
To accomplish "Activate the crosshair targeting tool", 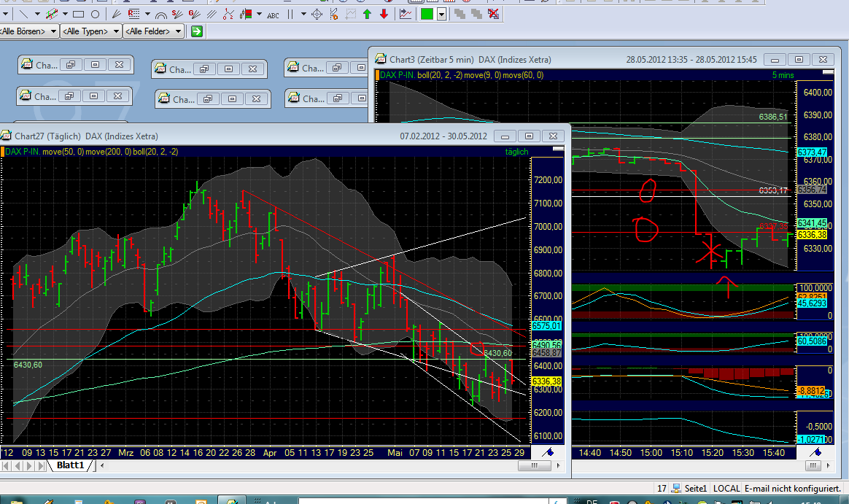I will coord(318,14).
